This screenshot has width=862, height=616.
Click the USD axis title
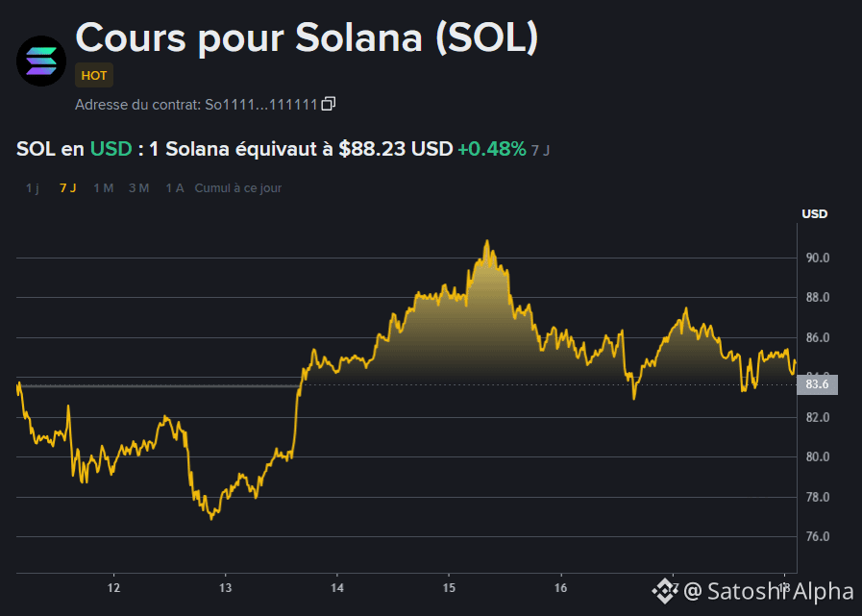click(x=814, y=214)
